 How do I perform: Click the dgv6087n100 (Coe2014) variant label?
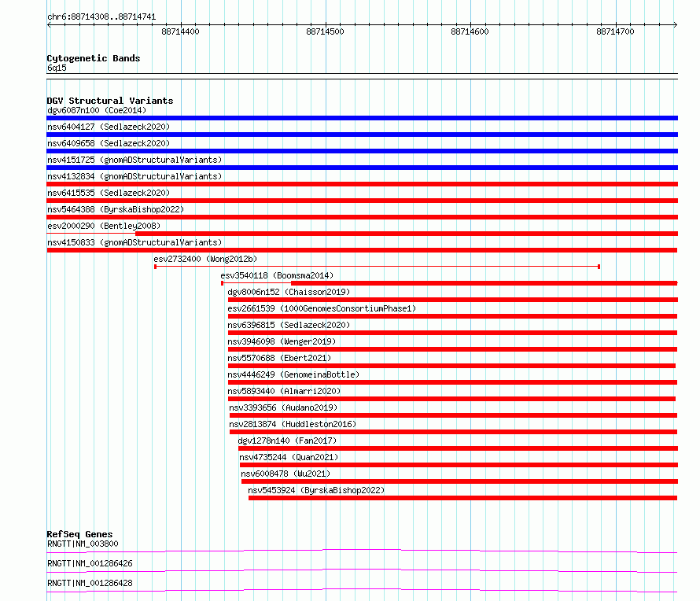(x=97, y=110)
